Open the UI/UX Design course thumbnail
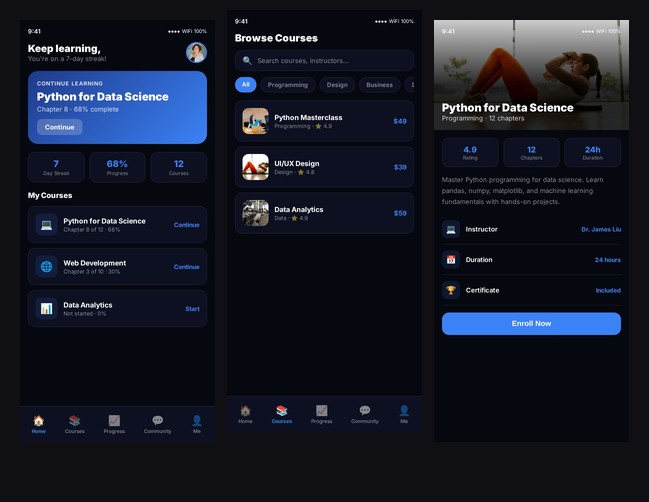 click(255, 167)
